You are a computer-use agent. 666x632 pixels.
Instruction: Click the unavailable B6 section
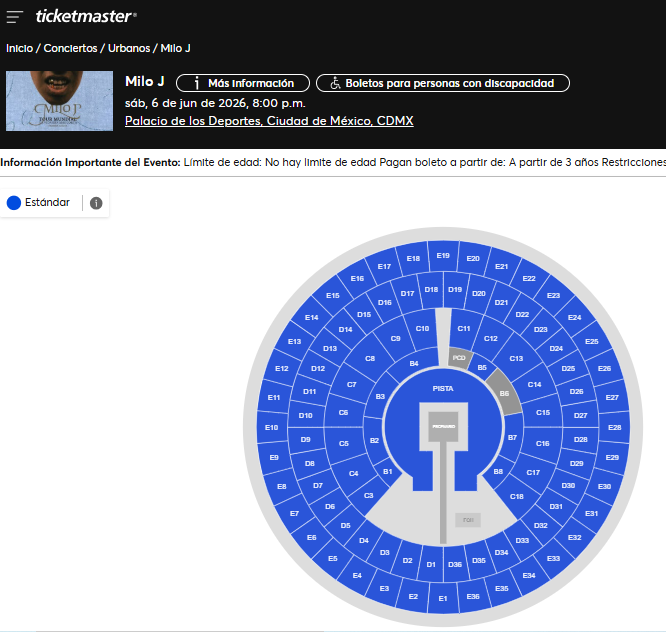[x=504, y=393]
